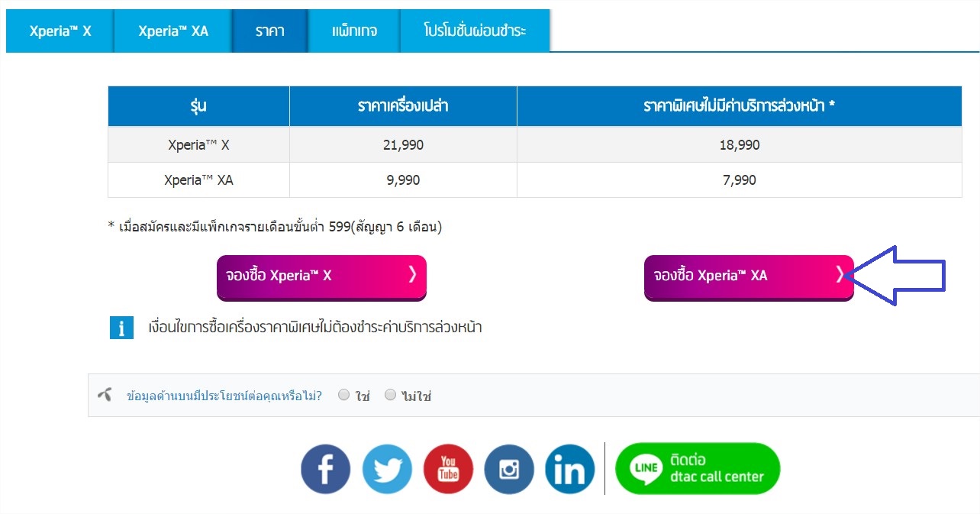980x514 pixels.
Task: Click the blue information icon
Action: click(121, 328)
